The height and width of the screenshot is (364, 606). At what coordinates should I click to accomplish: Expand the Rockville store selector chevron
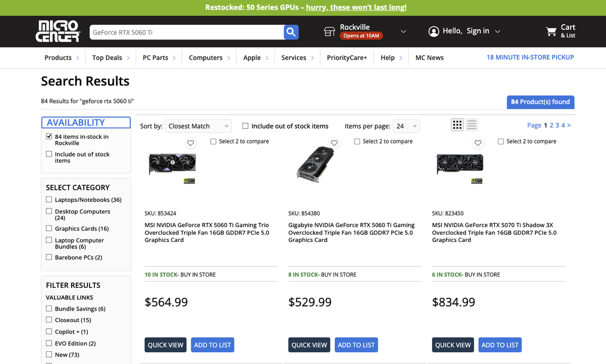[x=403, y=31]
